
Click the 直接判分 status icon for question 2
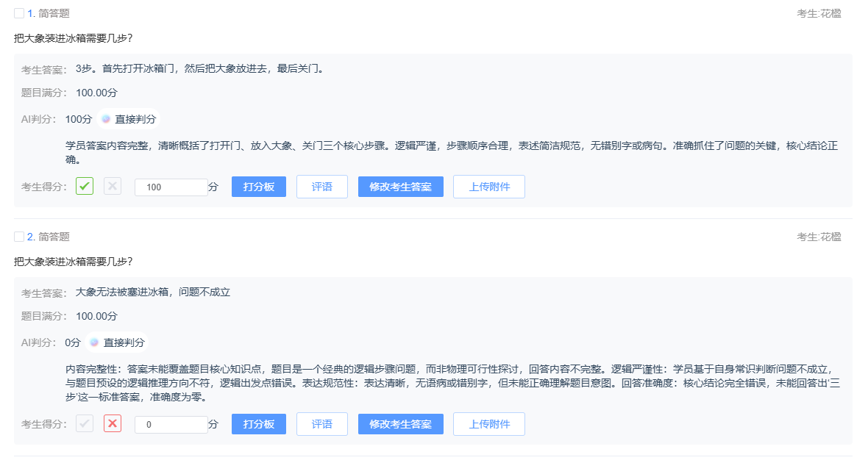click(x=94, y=342)
